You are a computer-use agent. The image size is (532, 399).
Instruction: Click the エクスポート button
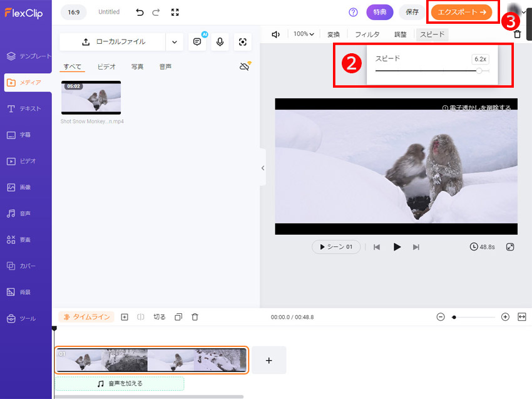pyautogui.click(x=461, y=12)
